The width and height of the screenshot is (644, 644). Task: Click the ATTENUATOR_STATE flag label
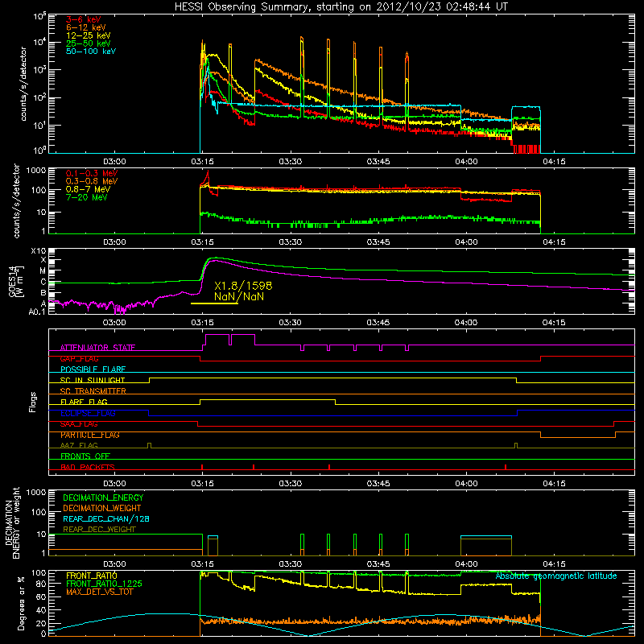tap(97, 348)
